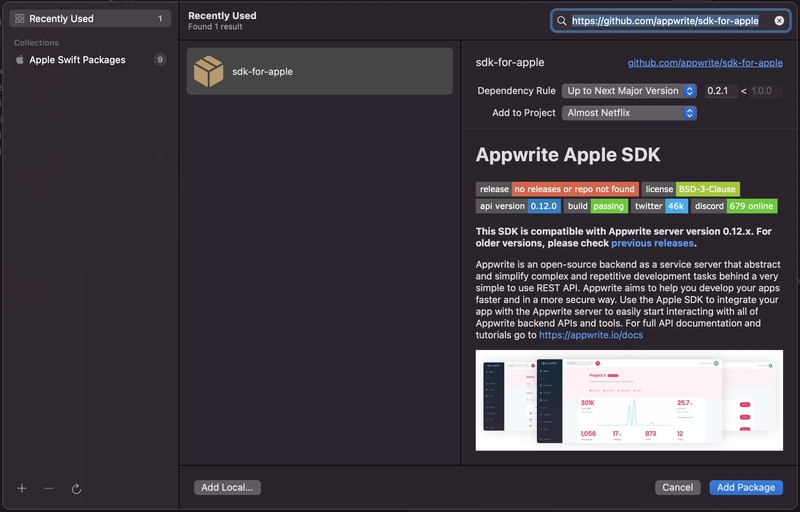Click the Found 1 result text
The image size is (800, 512).
[x=215, y=27]
